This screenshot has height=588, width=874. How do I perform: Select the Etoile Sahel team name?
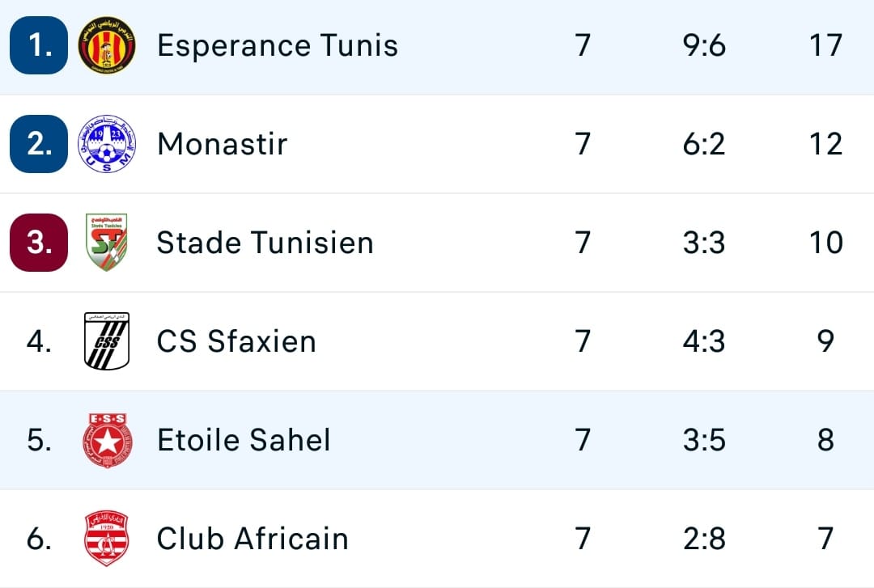(244, 440)
